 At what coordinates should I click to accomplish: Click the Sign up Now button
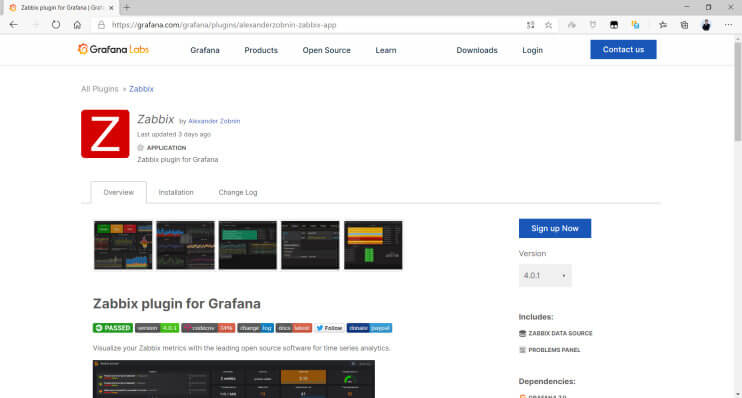[x=555, y=228]
